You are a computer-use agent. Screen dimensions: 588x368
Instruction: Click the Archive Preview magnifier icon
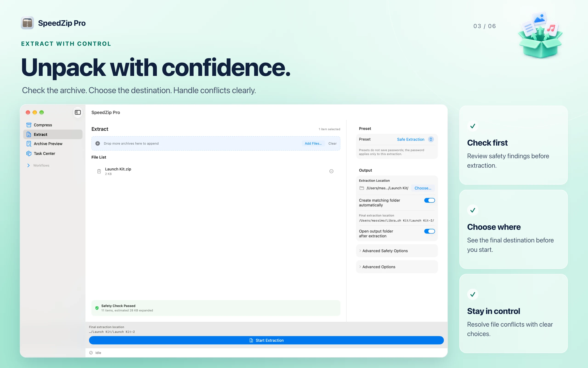29,144
